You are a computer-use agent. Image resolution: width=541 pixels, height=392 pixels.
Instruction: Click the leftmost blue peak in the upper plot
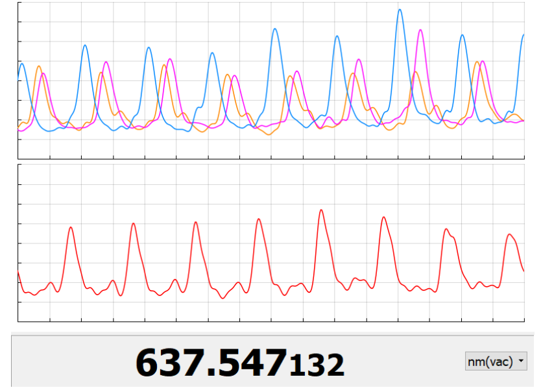coord(22,64)
